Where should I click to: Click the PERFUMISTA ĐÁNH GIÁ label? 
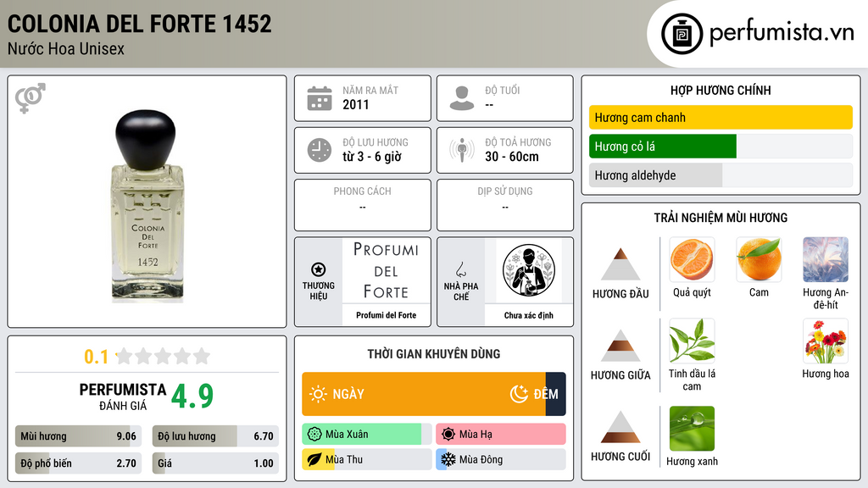pyautogui.click(x=123, y=396)
